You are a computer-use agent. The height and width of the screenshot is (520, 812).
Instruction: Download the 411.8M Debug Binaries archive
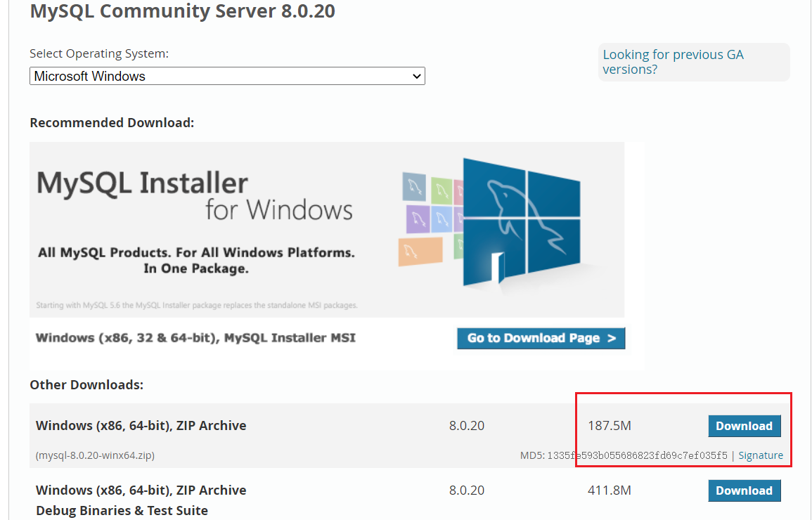pos(745,490)
